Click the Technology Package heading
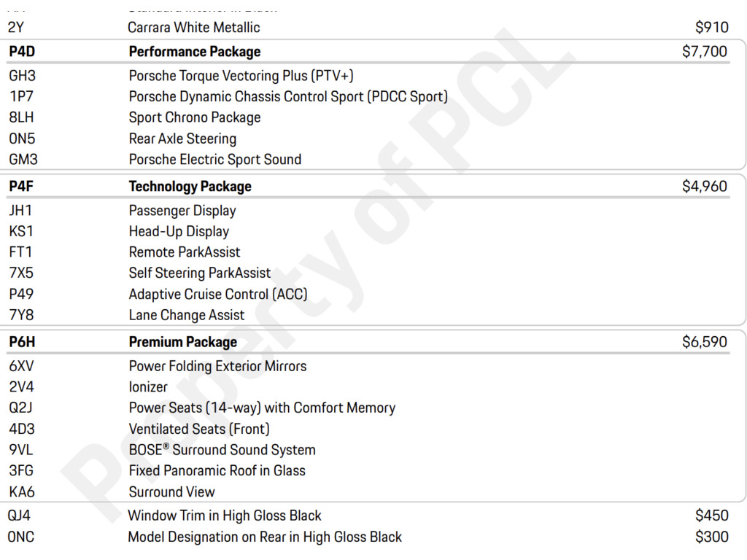The height and width of the screenshot is (560, 747). [x=190, y=186]
